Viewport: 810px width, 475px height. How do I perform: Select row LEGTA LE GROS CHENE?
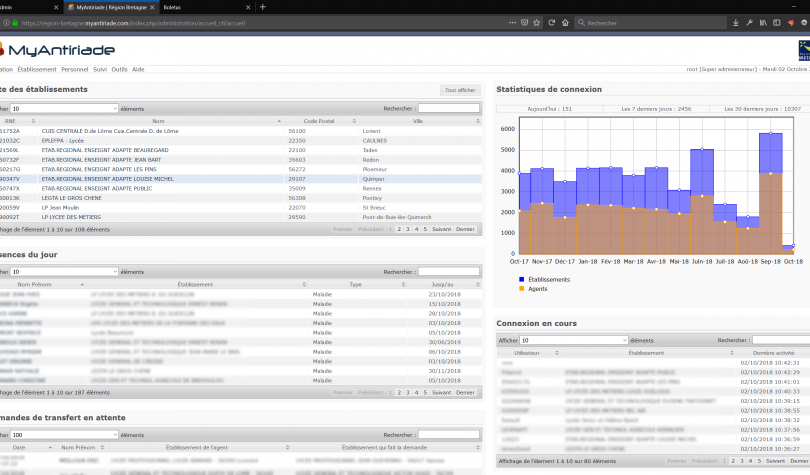click(241, 198)
